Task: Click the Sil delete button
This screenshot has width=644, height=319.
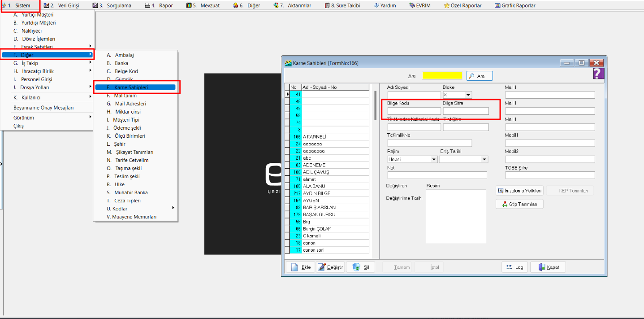Action: coord(361,267)
